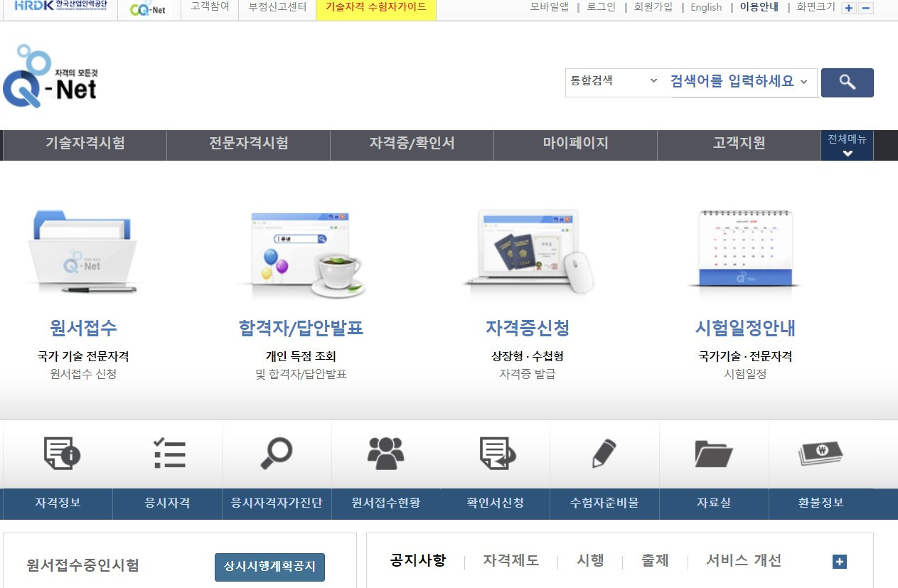Viewport: 898px width, 588px height.
Task: Run a search with the magnifier button
Action: 847,82
